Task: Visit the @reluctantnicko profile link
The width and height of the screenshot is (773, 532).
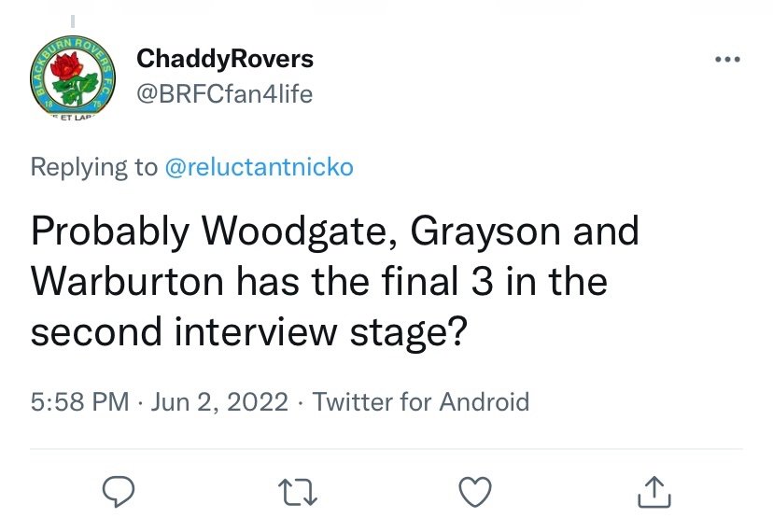Action: click(x=259, y=167)
